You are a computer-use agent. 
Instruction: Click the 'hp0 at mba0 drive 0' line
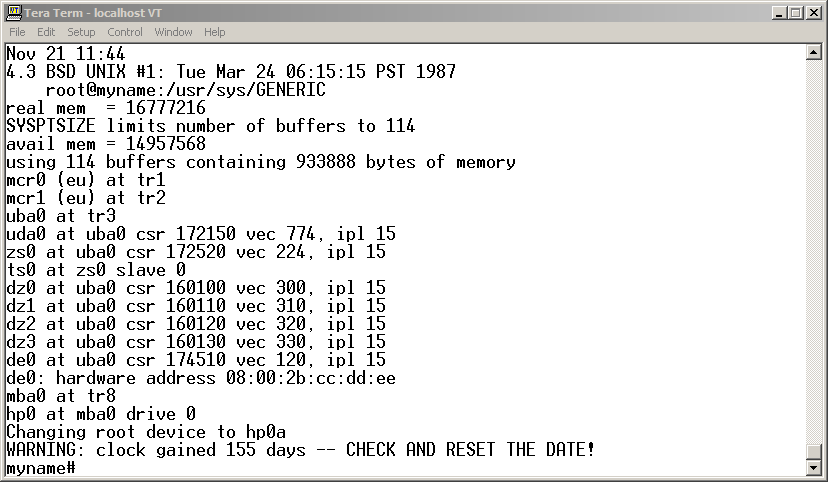pos(101,414)
